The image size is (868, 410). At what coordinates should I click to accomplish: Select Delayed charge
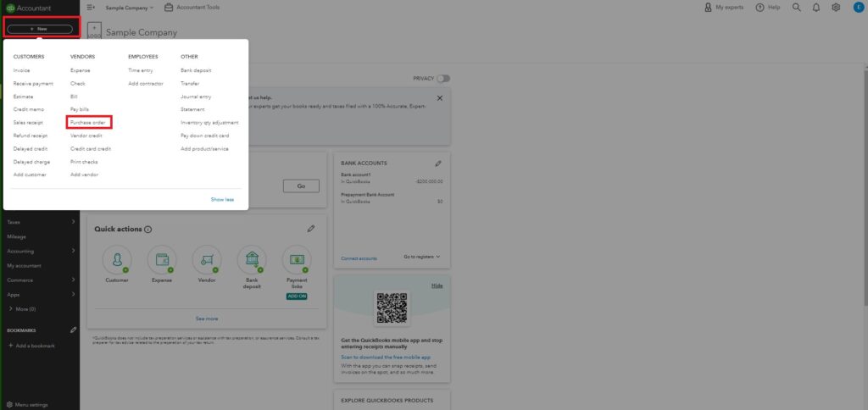(31, 162)
